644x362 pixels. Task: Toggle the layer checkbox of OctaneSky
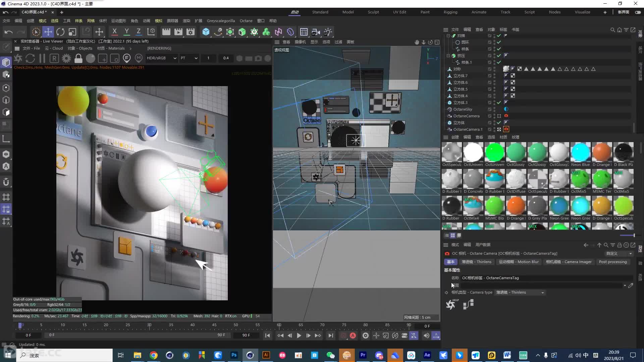490,109
